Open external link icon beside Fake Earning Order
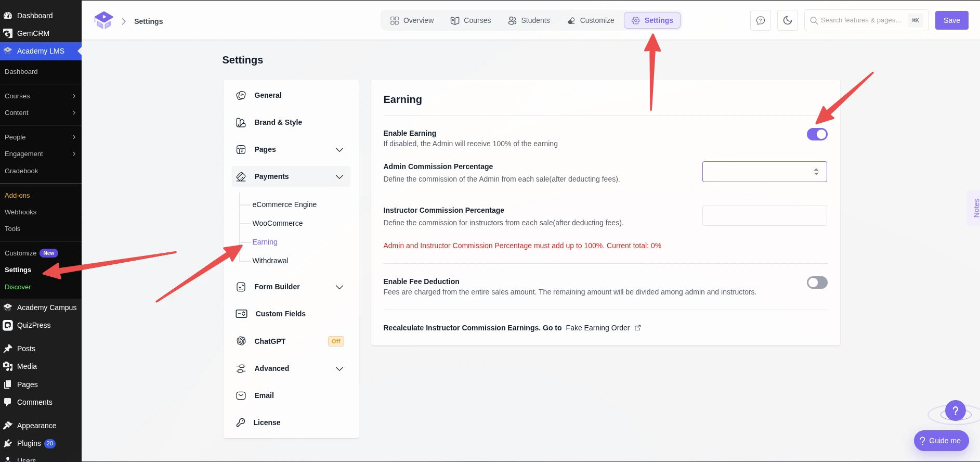This screenshot has height=462, width=980. (638, 328)
